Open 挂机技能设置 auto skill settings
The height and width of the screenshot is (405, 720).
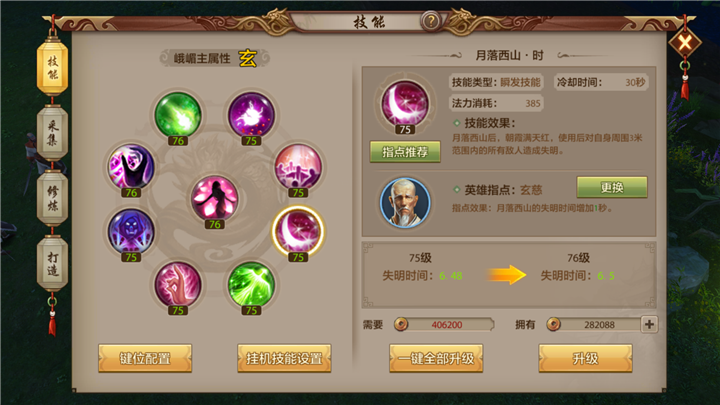point(284,358)
